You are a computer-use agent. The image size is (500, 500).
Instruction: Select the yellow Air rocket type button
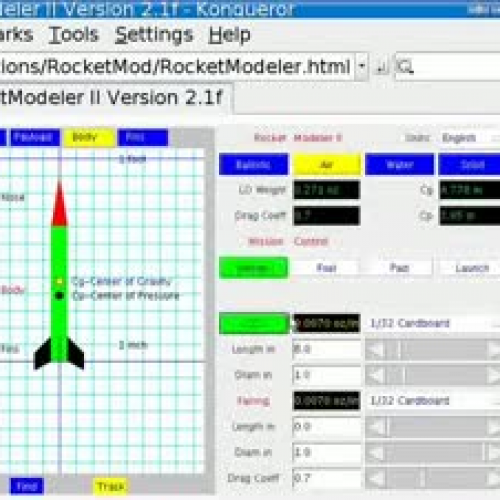[x=327, y=164]
